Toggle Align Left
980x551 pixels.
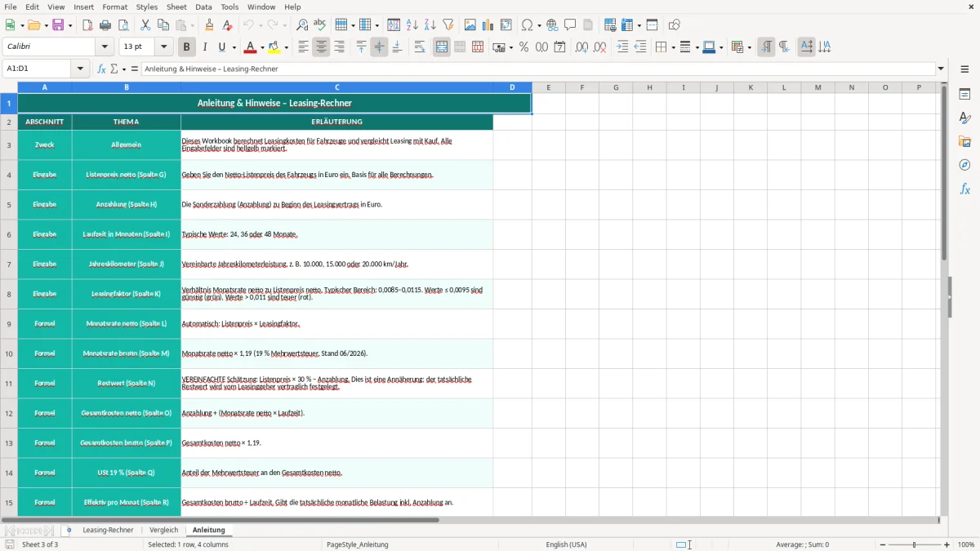click(303, 47)
